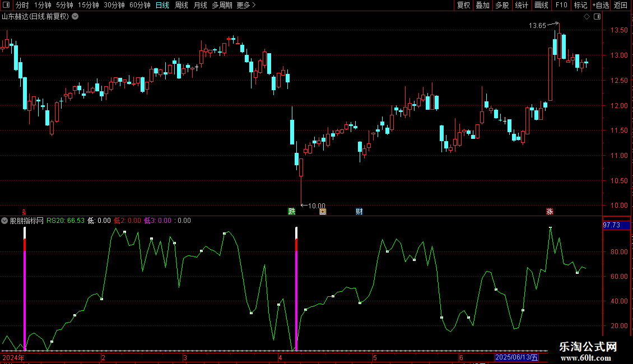Click the blue 财 financial report marker

(x=359, y=212)
